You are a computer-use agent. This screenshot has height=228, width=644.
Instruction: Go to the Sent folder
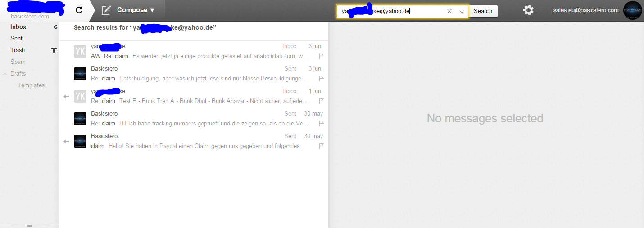pos(17,39)
